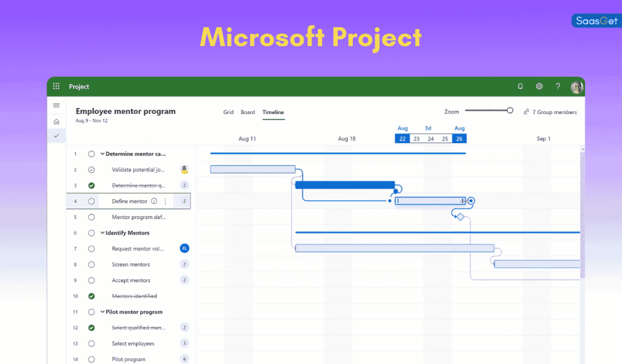
Task: Switch to the Board view tab
Action: 248,112
